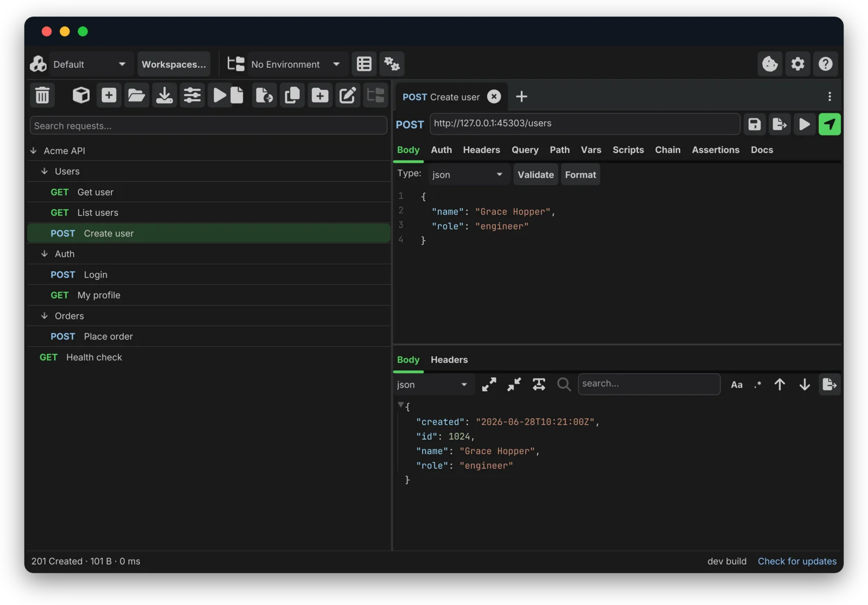Click the cookie manager icon
The width and height of the screenshot is (868, 605).
(770, 64)
